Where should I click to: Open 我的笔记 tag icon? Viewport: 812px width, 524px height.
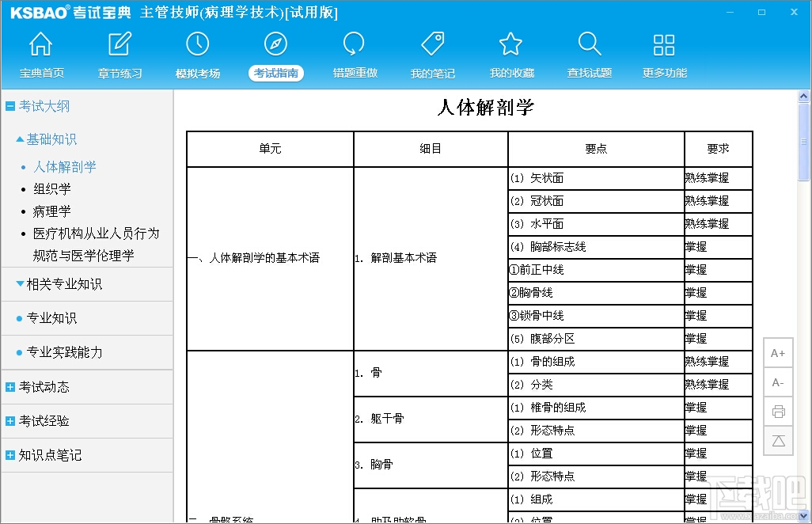tap(433, 44)
